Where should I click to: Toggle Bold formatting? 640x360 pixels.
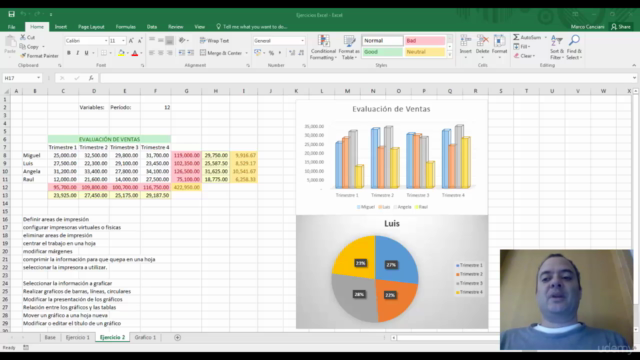point(69,53)
